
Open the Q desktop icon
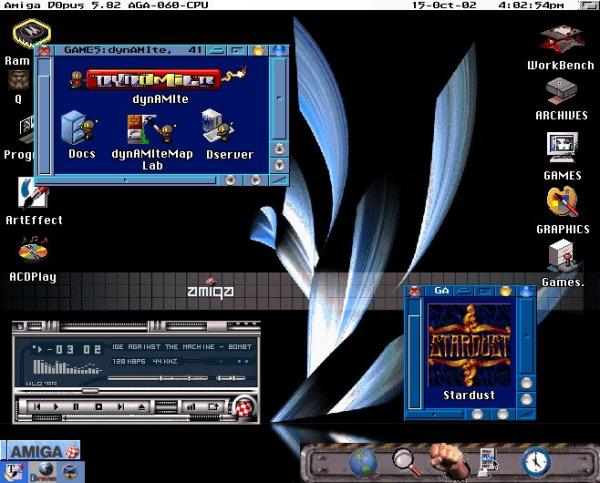click(x=18, y=80)
